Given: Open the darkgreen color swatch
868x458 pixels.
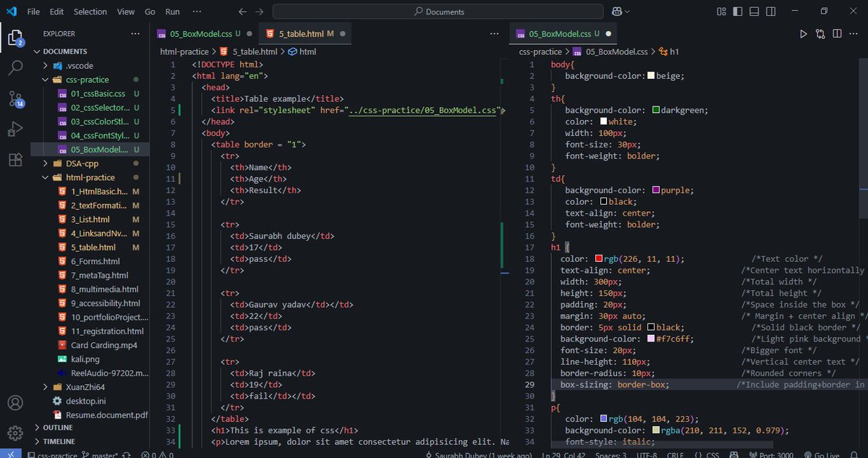Looking at the screenshot, I should pyautogui.click(x=656, y=111).
